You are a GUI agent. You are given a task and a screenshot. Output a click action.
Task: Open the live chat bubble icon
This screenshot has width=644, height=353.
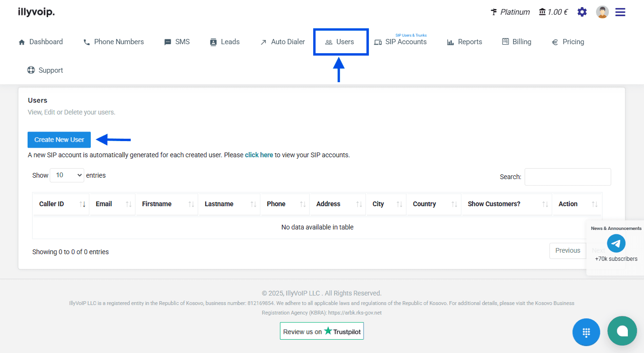coord(622,331)
